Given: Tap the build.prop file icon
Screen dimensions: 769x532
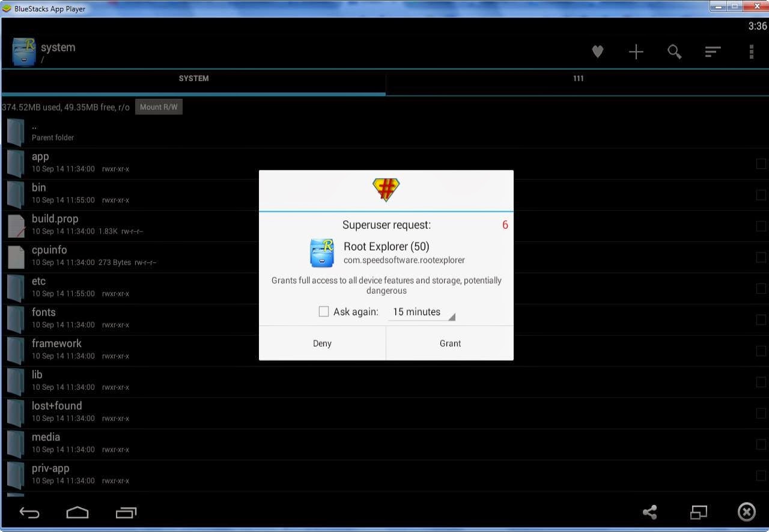Looking at the screenshot, I should [x=16, y=226].
